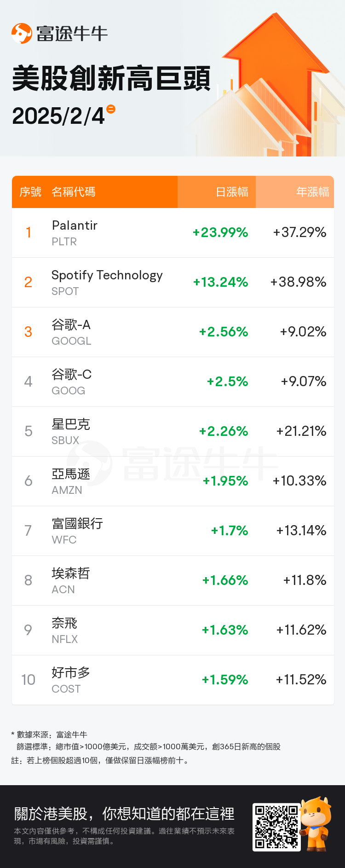Open the 好市多 COST row
This screenshot has height=868, width=345.
[173, 680]
